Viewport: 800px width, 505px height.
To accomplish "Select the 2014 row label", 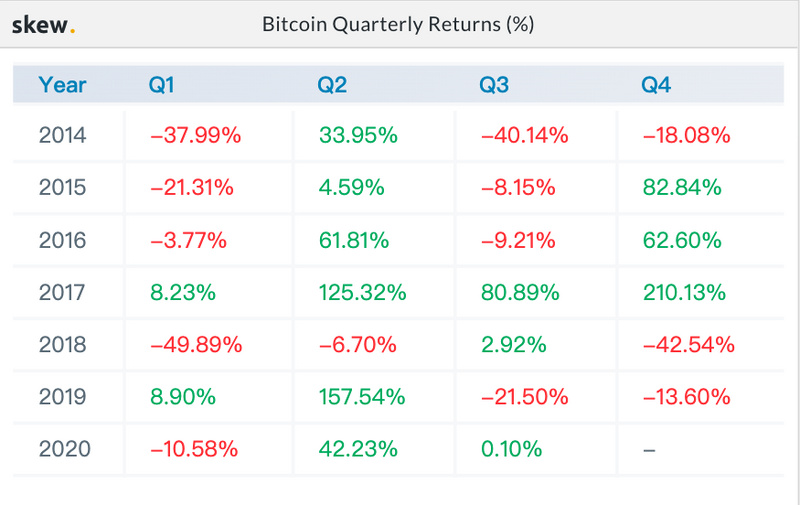I will (63, 135).
